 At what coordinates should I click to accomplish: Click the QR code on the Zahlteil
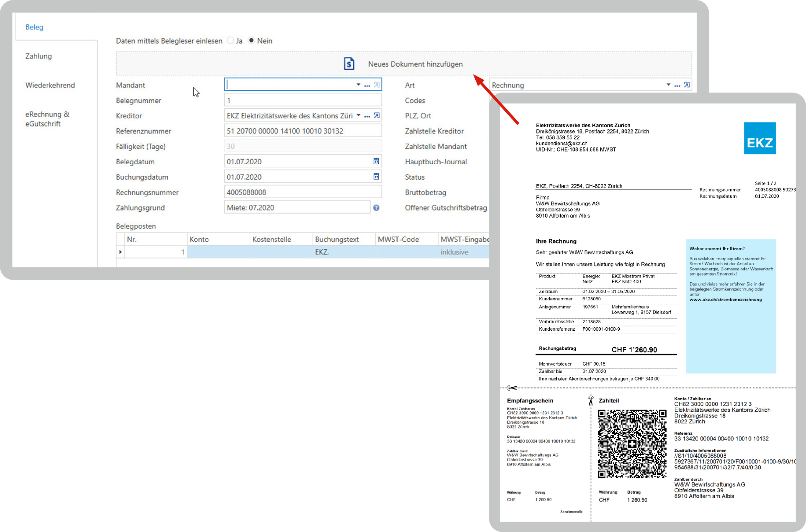(632, 444)
